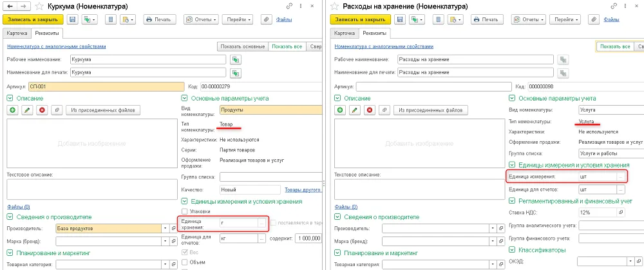
Task: Collapse Основные параметры учета section in Куркума
Action: (184, 98)
